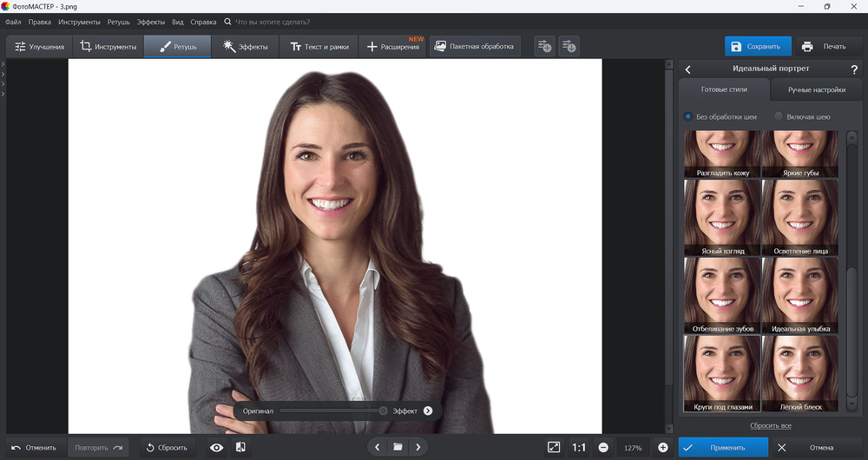The width and height of the screenshot is (868, 460).
Task: Click the before/after compare icon
Action: click(240, 447)
